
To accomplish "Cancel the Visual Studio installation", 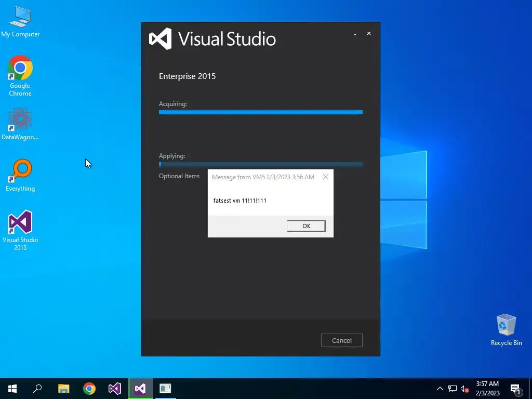I will click(342, 340).
